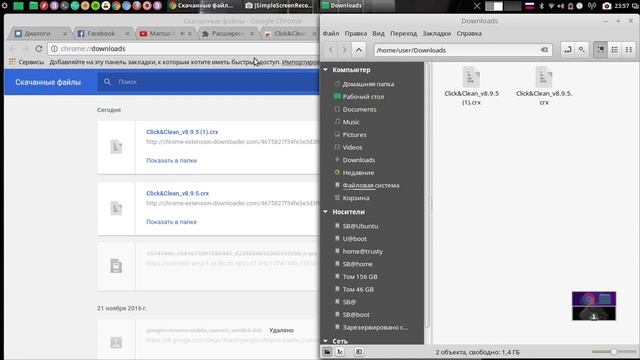Image resolution: width=640 pixels, height=360 pixels.
Task: Open Корзина in sidebar
Action: (x=356, y=198)
